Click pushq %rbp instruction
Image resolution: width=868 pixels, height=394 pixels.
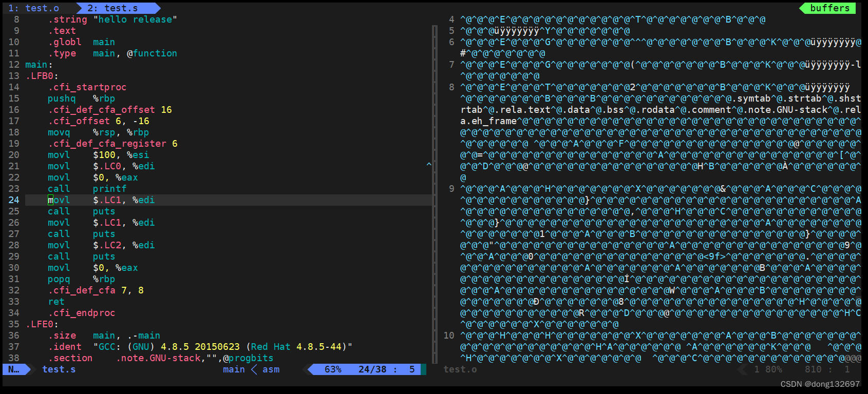click(x=82, y=98)
